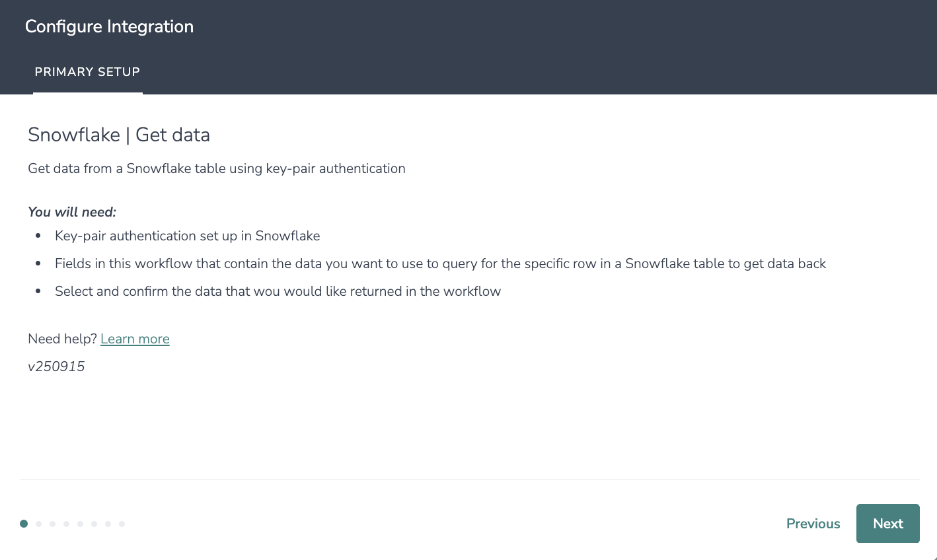Switch to the PRIMARY SETUP tab

coord(87,72)
